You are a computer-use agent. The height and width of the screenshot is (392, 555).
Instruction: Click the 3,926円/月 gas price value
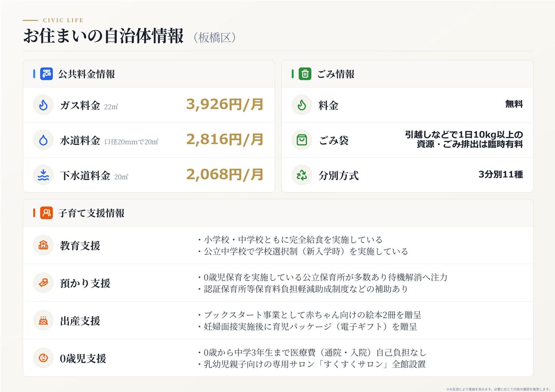225,105
